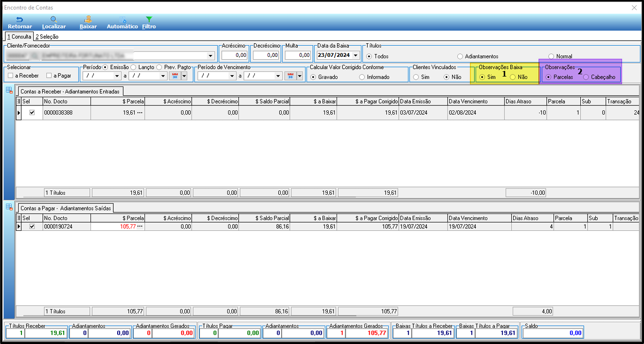The height and width of the screenshot is (344, 644).
Task: Select Informado for corrected value calculation
Action: 362,77
